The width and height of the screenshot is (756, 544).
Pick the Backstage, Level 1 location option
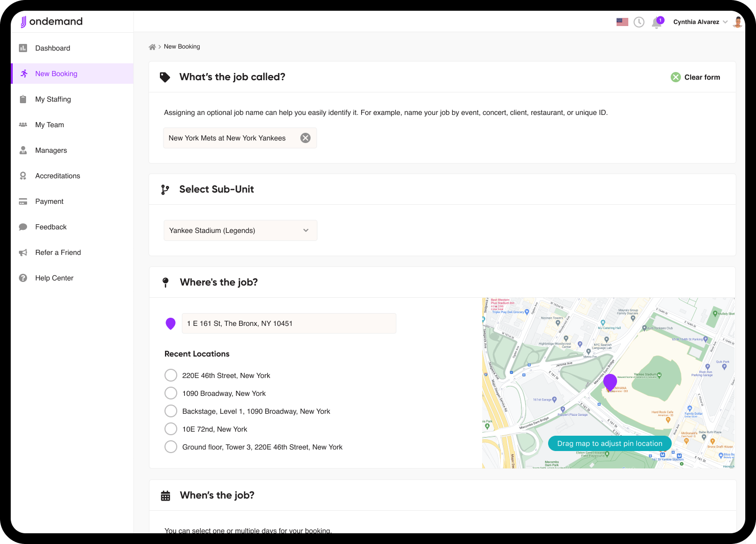click(x=171, y=411)
